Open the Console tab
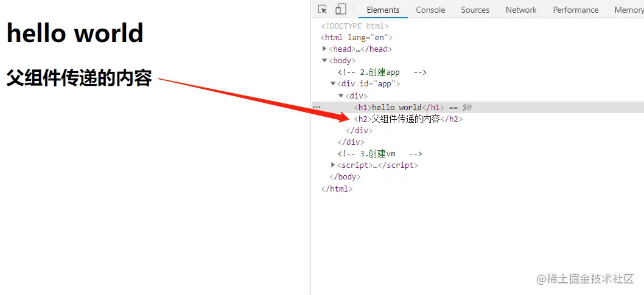This screenshot has height=295, width=644. coord(430,10)
